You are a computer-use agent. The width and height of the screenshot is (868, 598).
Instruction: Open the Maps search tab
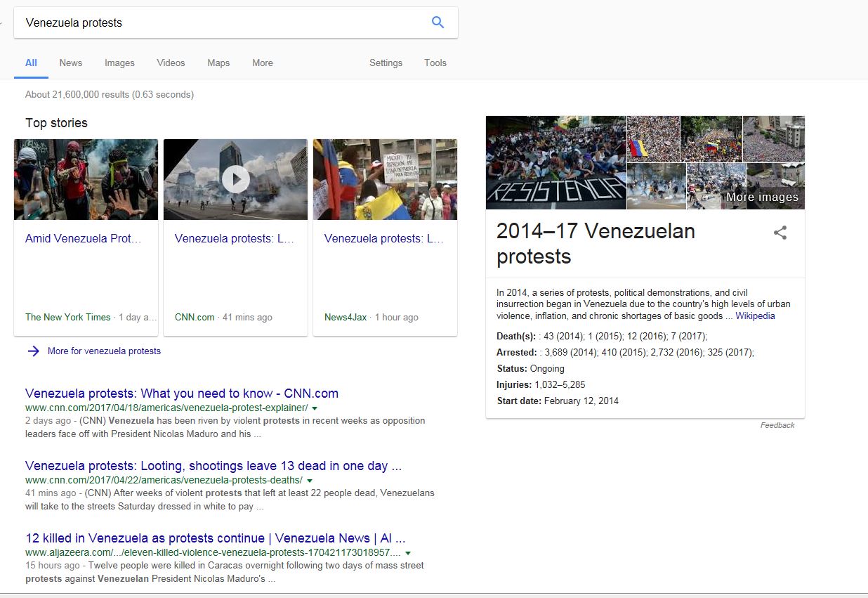pos(218,63)
